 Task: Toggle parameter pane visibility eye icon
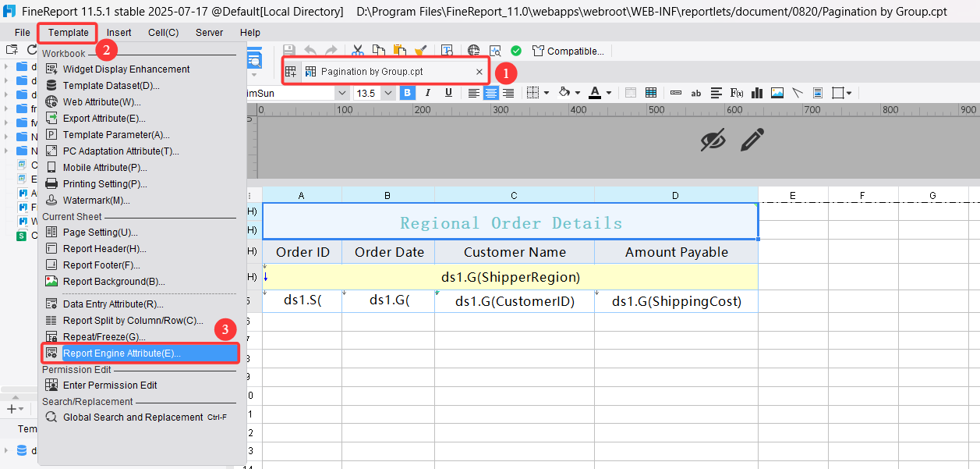(713, 140)
